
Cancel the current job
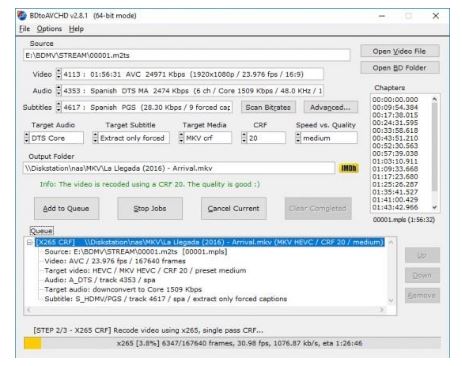233,208
